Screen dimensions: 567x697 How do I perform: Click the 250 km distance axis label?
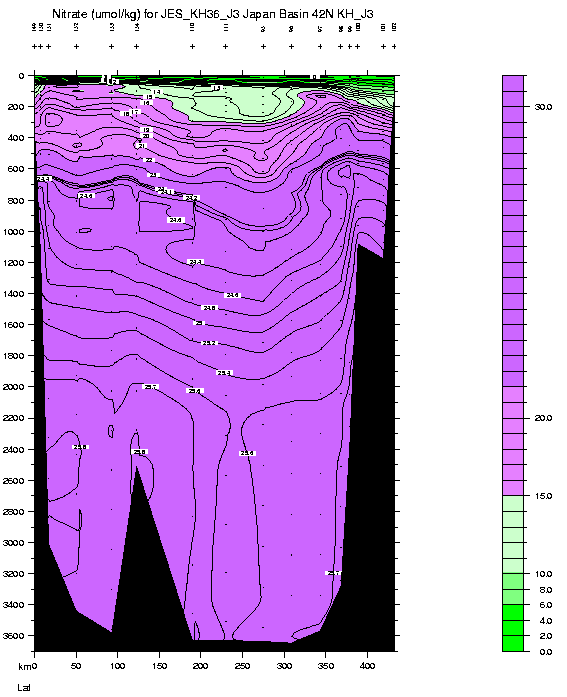click(x=242, y=666)
